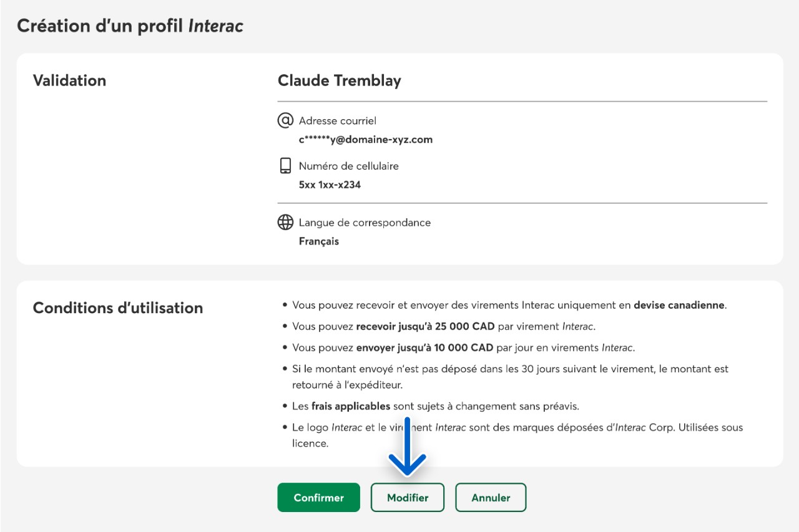Select the masked email address value
The width and height of the screenshot is (799, 532).
tap(365, 140)
